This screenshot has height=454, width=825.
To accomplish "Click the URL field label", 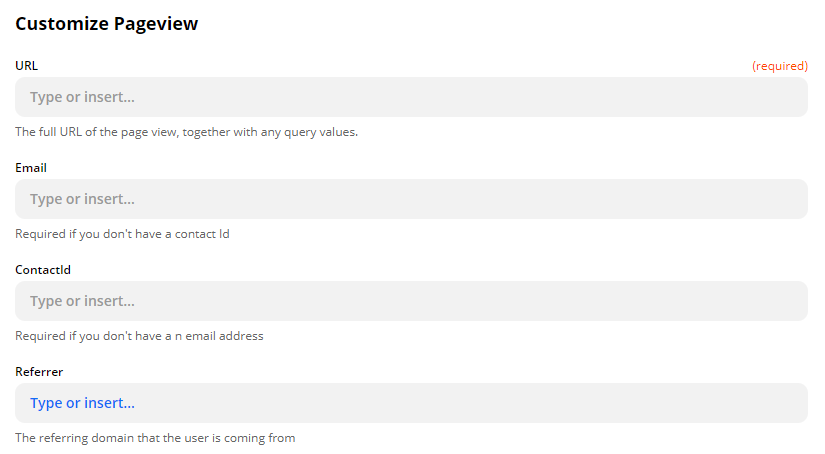I will click(27, 65).
